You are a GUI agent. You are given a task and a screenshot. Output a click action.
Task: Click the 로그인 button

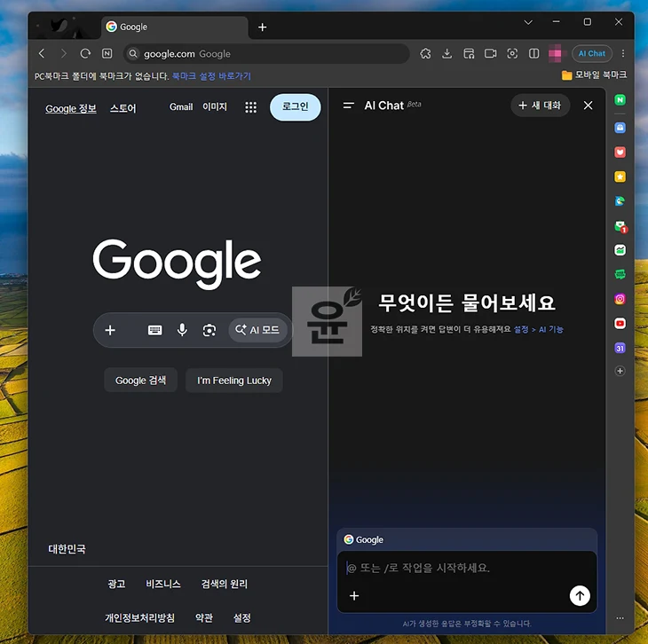click(295, 107)
